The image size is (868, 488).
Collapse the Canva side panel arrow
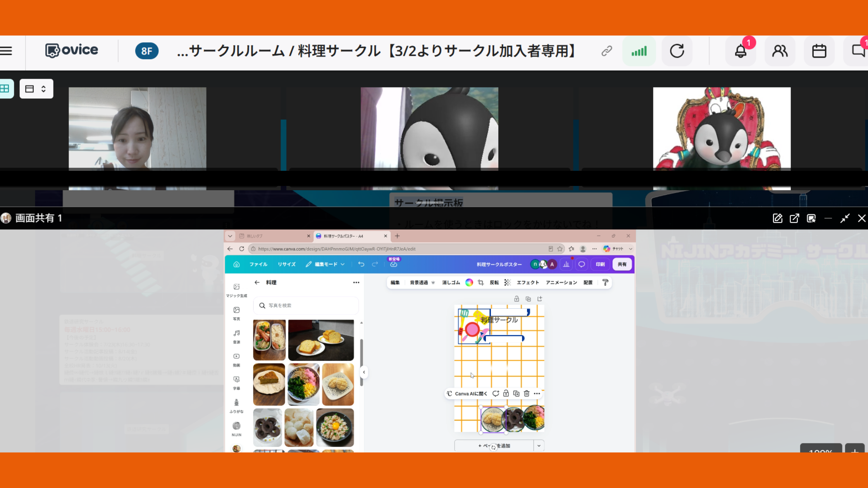point(364,372)
